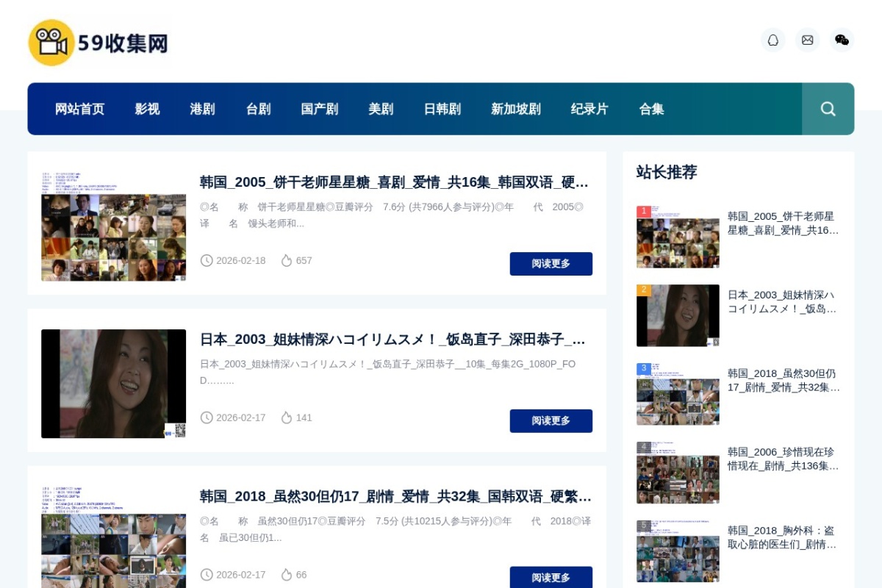Click the 59收集网 camera logo

[99, 43]
